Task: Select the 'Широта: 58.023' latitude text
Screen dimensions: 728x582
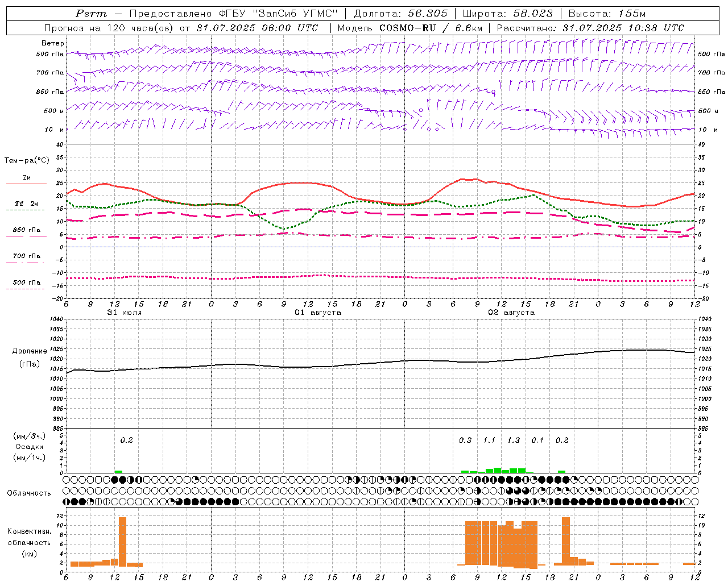Action: 508,14
